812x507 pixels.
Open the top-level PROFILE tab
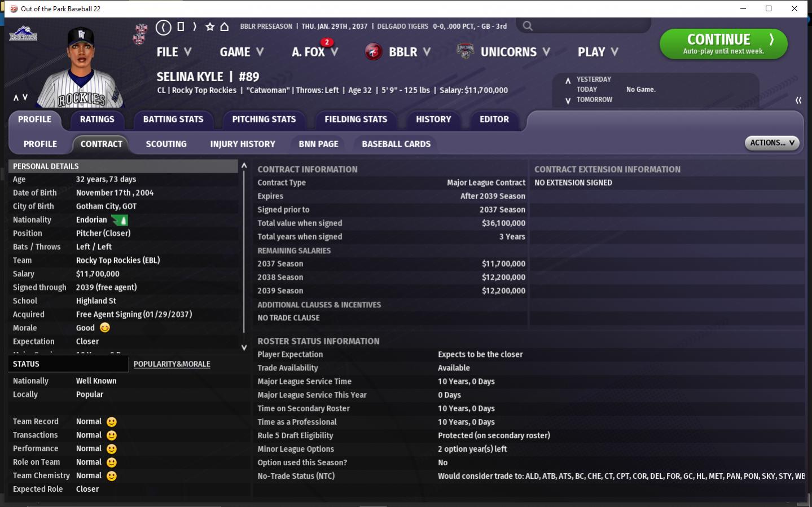34,120
